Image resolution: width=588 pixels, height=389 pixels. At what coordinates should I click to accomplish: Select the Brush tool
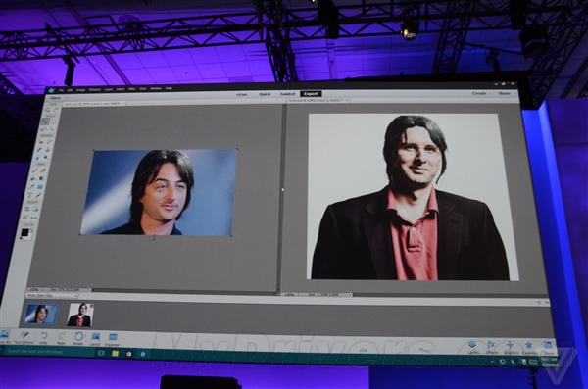pyautogui.click(x=34, y=170)
